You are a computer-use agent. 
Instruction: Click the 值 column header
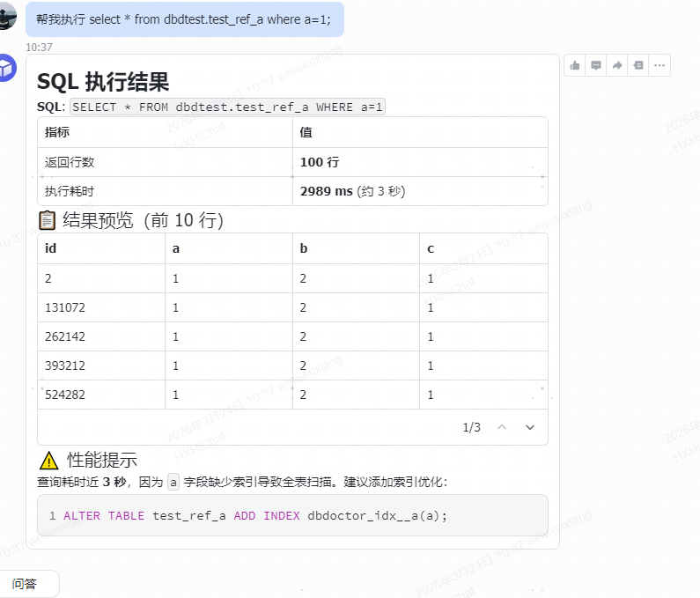pyautogui.click(x=306, y=132)
